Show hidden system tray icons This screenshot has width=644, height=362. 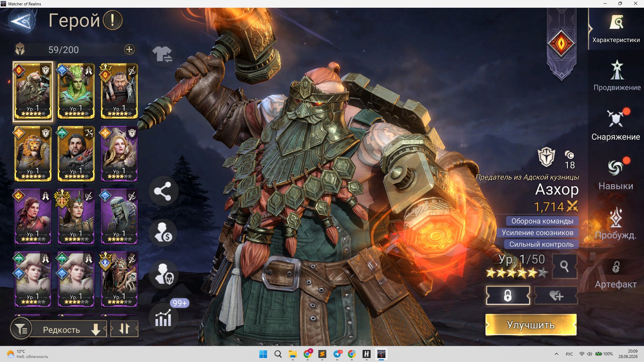(x=556, y=354)
